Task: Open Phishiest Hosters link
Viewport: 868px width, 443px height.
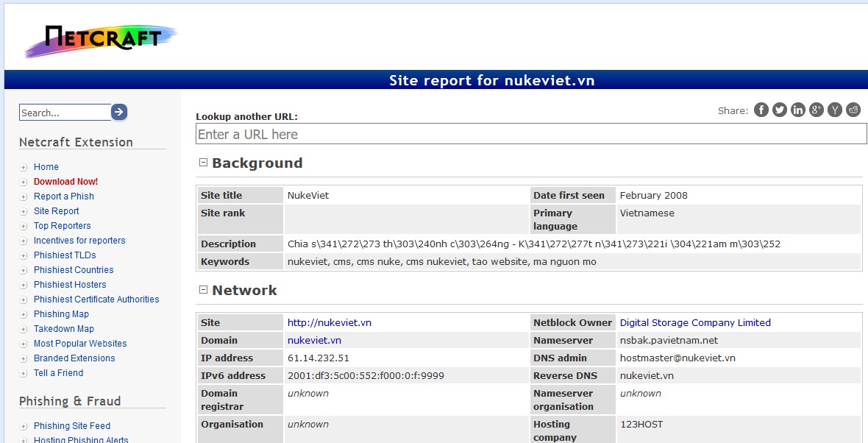Action: tap(70, 285)
